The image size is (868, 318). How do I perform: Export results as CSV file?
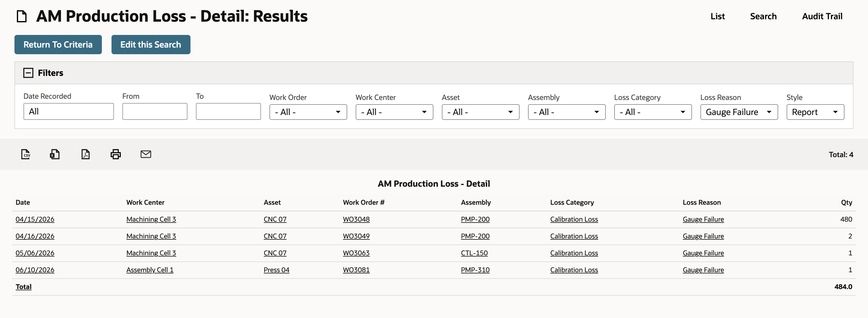26,154
